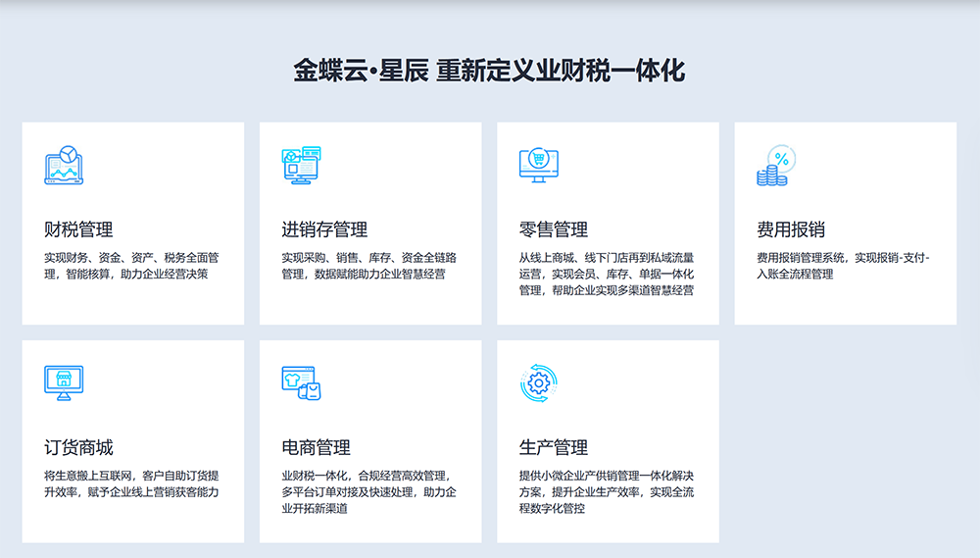Open the 生产管理 heading
This screenshot has height=558, width=980.
(553, 447)
